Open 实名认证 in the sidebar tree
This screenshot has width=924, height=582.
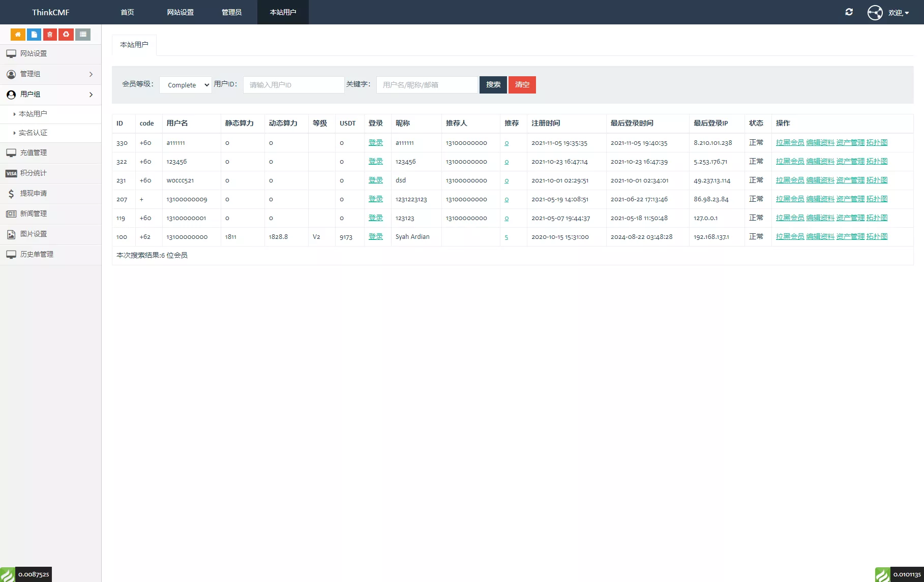(33, 133)
